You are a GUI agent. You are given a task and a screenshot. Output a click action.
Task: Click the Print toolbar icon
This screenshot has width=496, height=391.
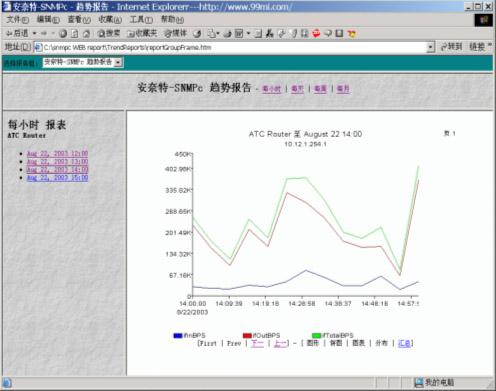[x=228, y=34]
